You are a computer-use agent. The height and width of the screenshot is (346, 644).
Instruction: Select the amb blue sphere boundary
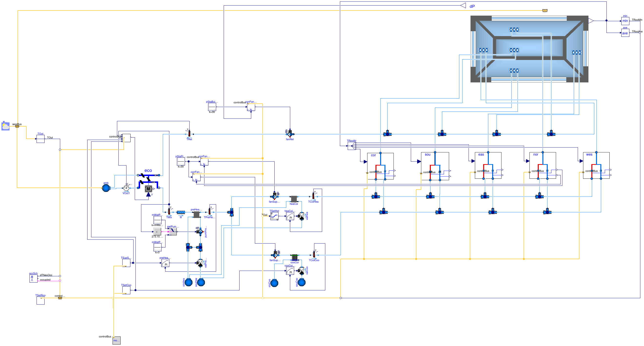pos(106,188)
